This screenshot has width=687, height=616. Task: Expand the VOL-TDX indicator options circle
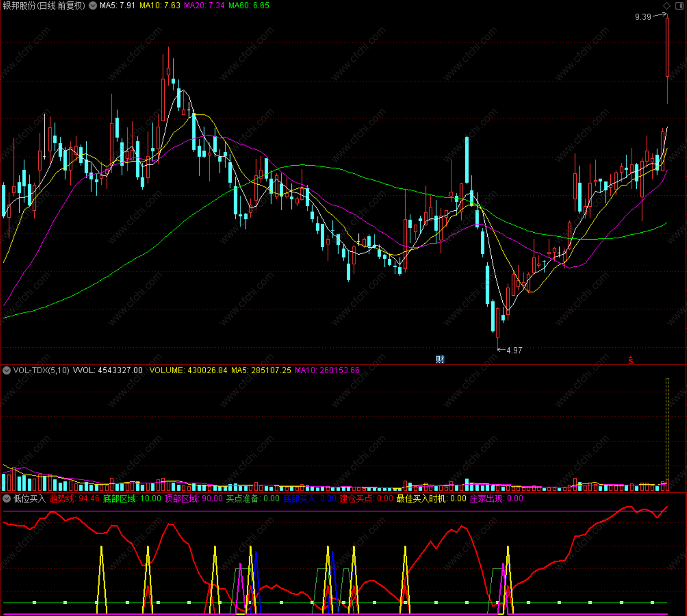[x=6, y=370]
